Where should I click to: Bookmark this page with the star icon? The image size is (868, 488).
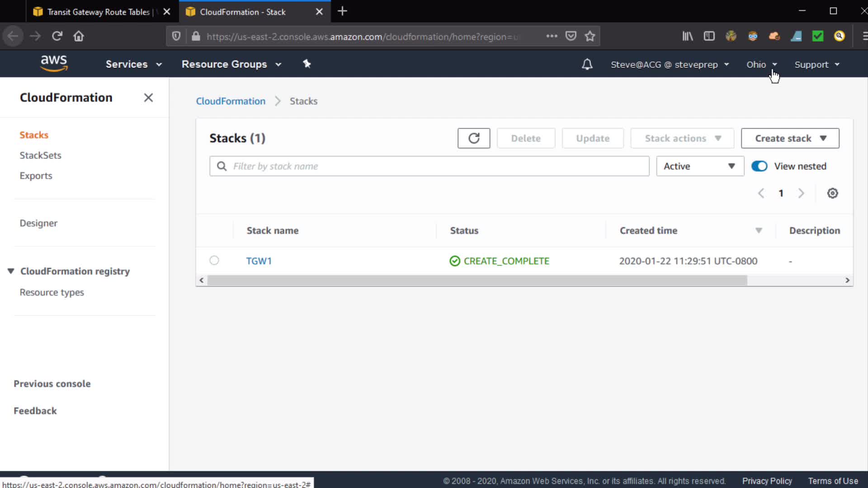pyautogui.click(x=590, y=36)
